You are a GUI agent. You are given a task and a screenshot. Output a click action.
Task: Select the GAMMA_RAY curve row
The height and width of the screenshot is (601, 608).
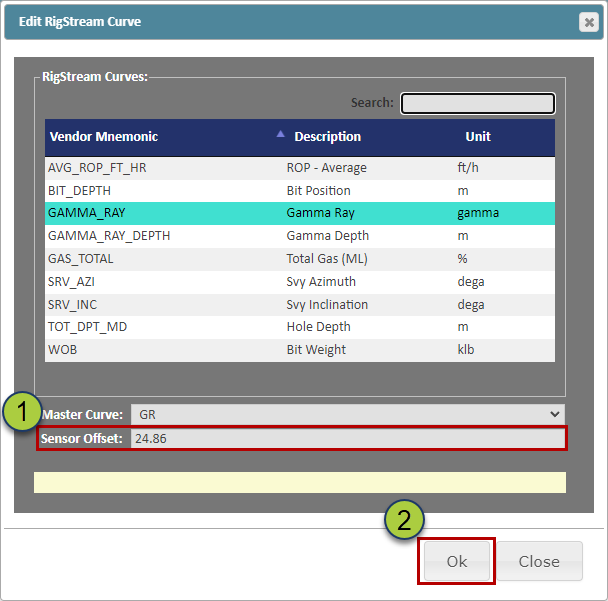click(x=300, y=213)
